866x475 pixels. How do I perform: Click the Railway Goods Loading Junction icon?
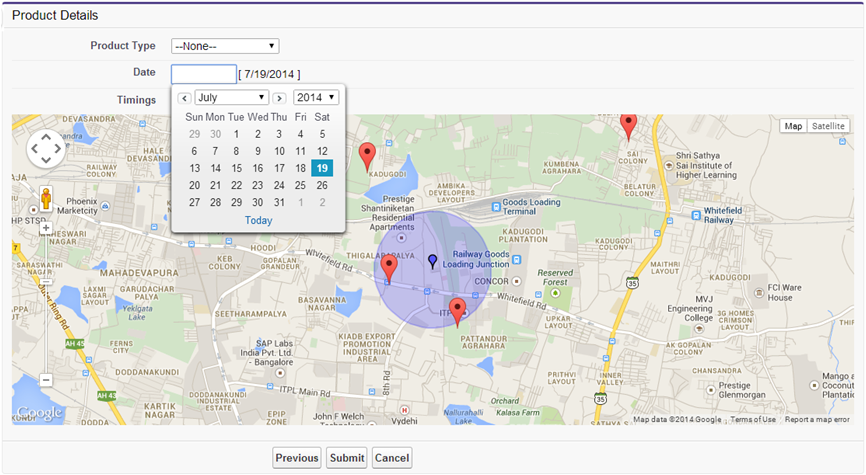click(x=516, y=259)
